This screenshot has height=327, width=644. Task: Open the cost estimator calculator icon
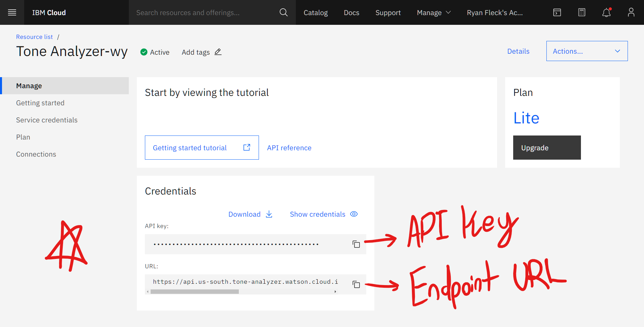pos(582,12)
